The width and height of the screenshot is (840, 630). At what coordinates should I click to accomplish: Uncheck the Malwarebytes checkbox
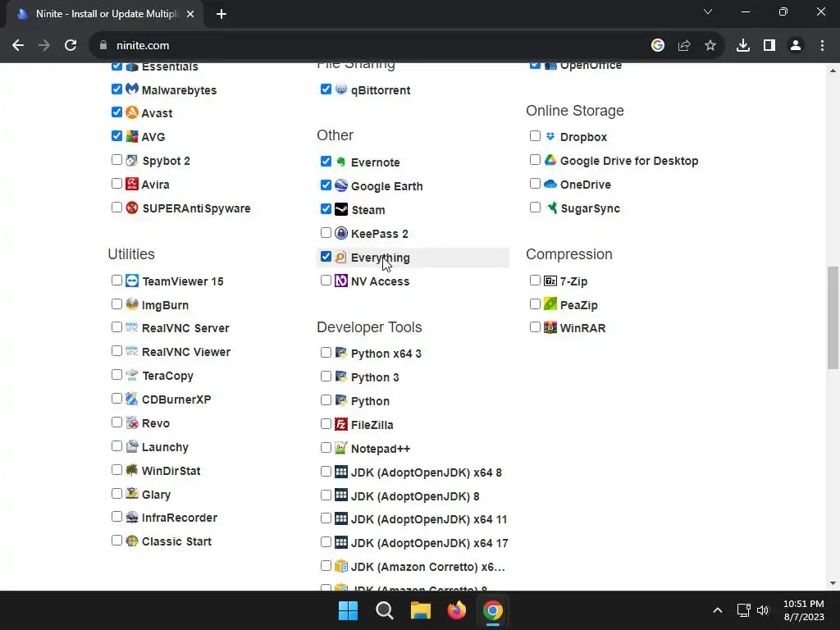[116, 89]
